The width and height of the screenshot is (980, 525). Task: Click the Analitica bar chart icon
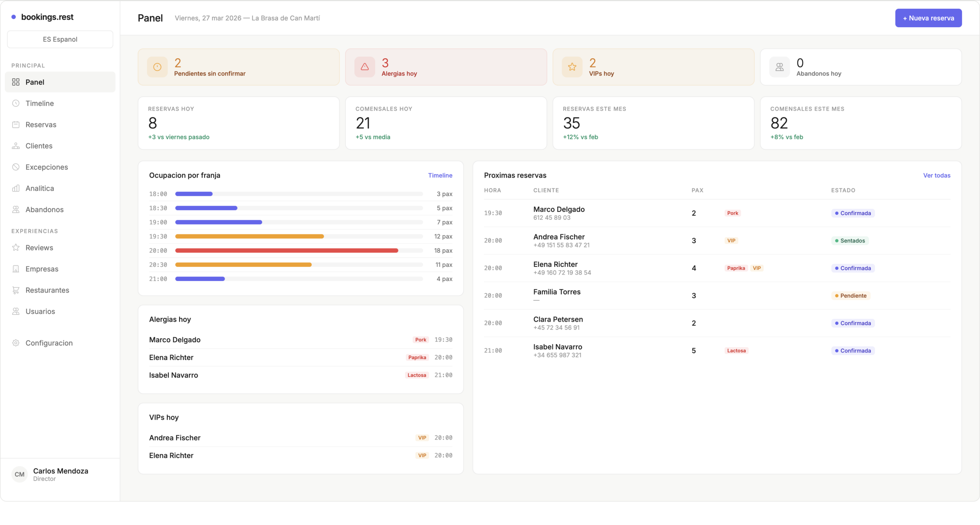16,188
